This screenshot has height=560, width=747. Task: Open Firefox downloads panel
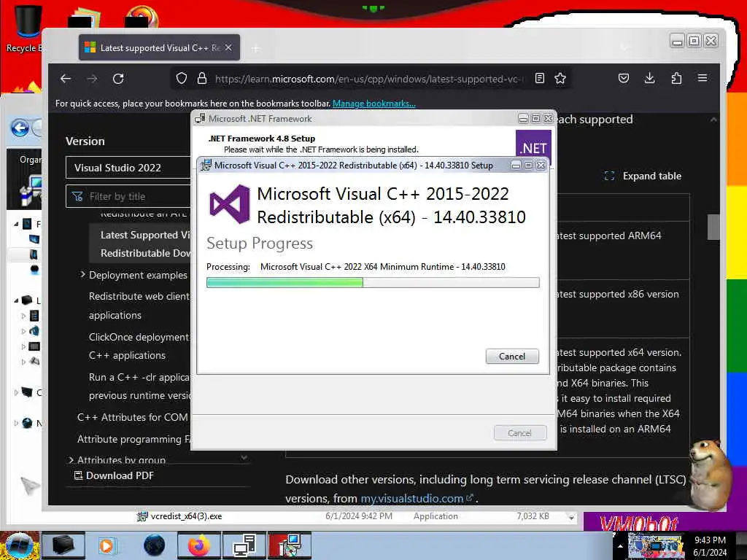point(650,78)
